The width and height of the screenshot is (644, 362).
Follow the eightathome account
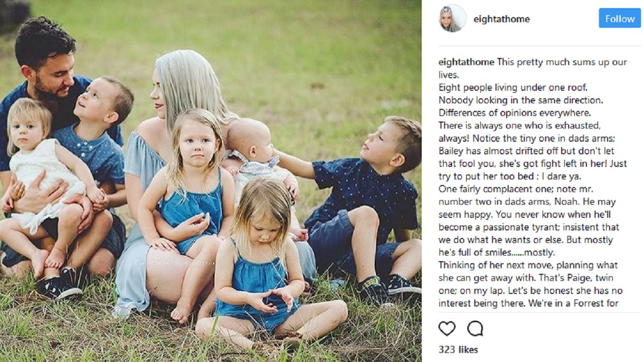620,18
